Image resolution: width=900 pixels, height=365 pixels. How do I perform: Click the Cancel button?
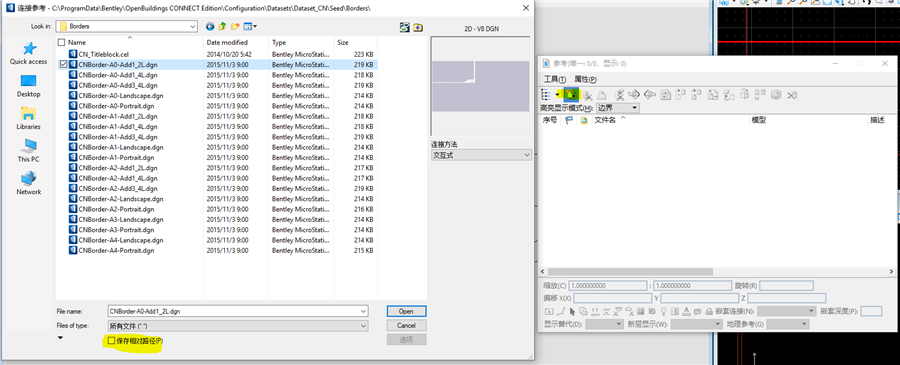click(406, 325)
